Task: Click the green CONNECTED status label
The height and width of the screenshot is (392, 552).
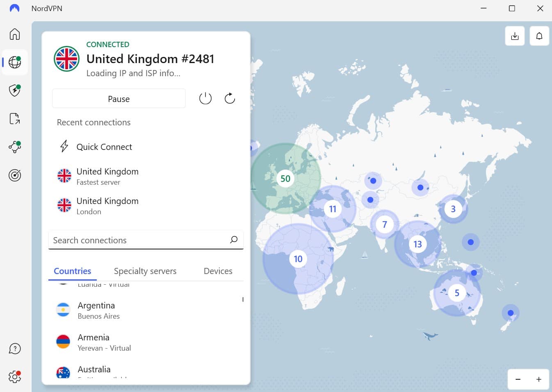Action: point(108,44)
